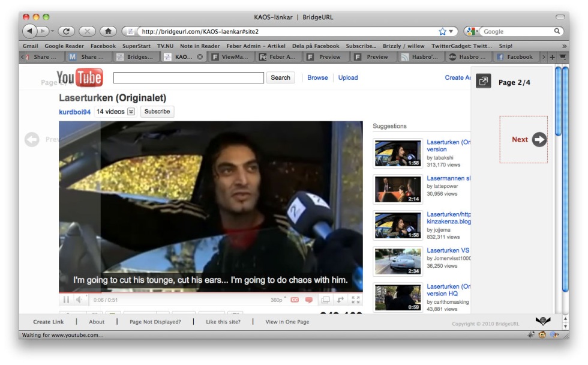Screen dimensions: 588x365
Task: Open the View in One Page link
Action: pos(287,322)
